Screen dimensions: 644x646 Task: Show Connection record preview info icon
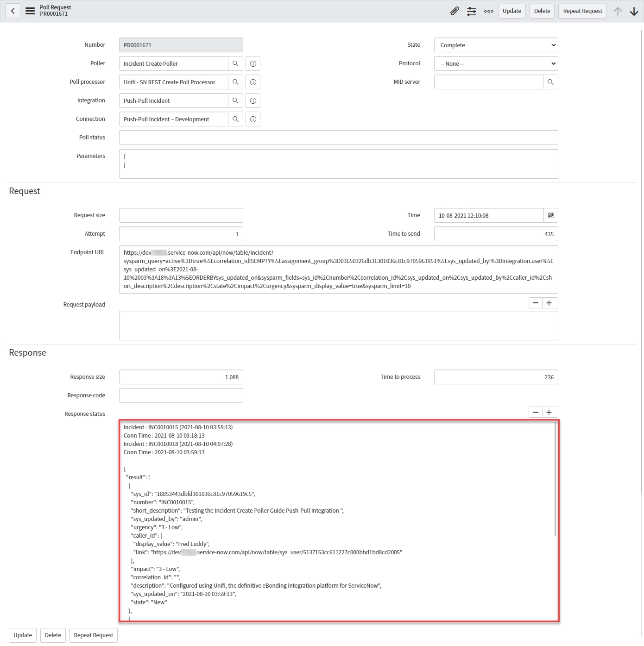tap(253, 119)
